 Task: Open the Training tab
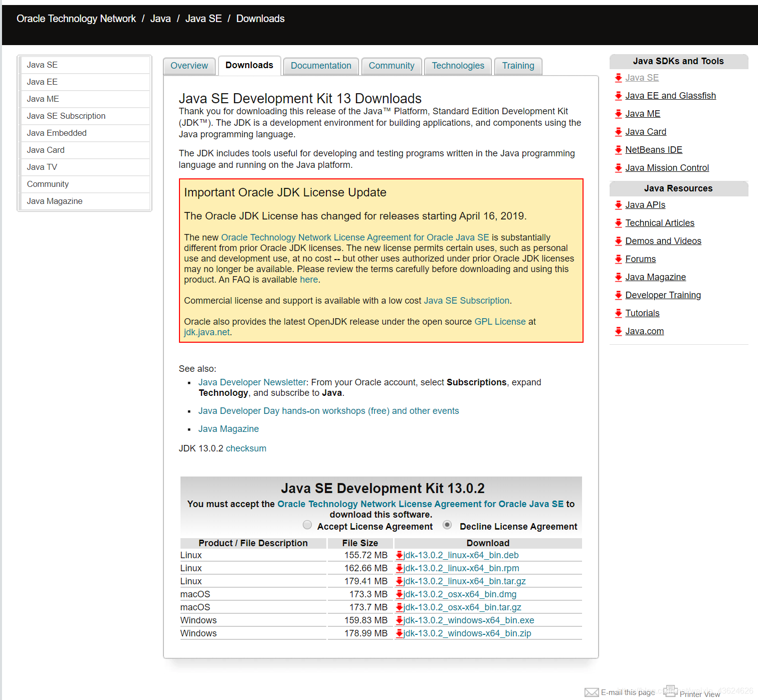coord(518,66)
